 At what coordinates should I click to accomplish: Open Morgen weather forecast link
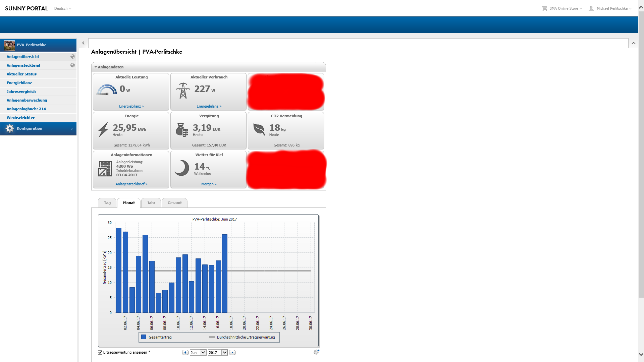pyautogui.click(x=209, y=184)
